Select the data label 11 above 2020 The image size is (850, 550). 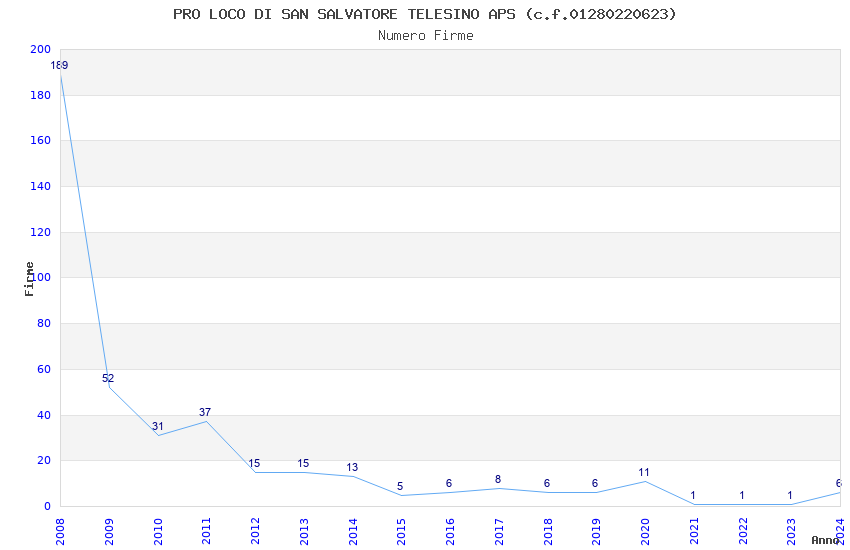644,473
